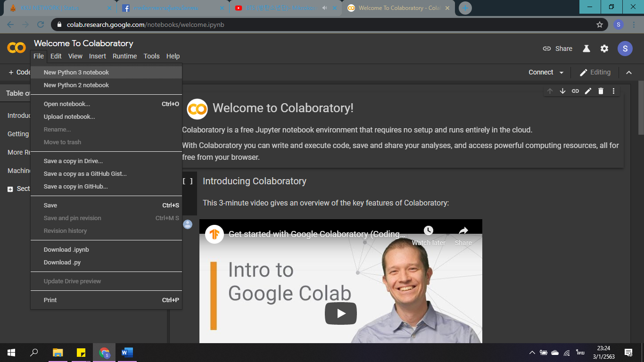The image size is (644, 362).
Task: Open File Explorer from taskbar
Action: coord(58,352)
